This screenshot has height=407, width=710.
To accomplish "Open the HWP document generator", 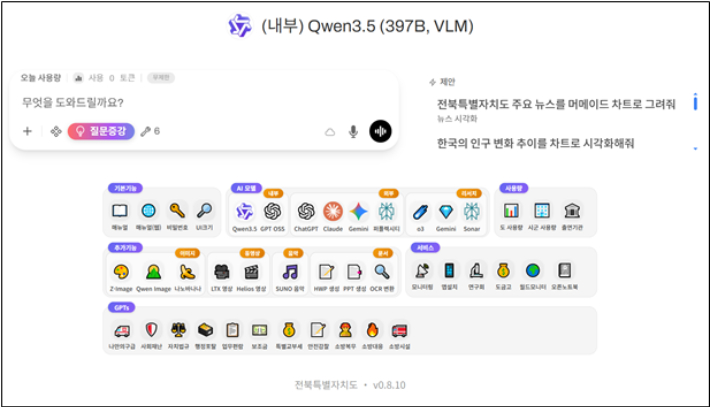I will [326, 272].
